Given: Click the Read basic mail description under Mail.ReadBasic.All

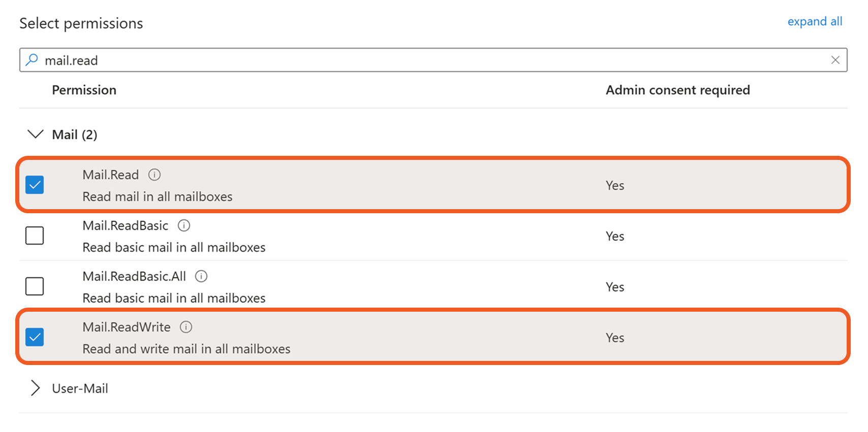Looking at the screenshot, I should [174, 298].
